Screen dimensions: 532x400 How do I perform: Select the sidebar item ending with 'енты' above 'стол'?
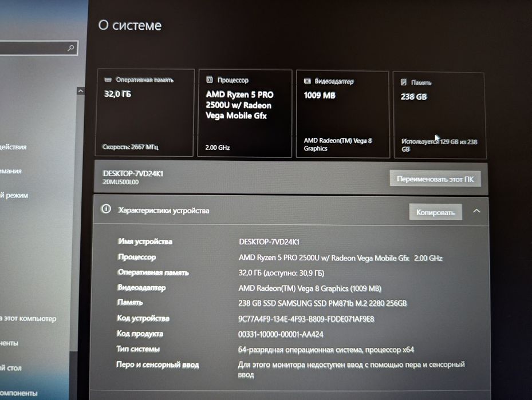point(9,343)
